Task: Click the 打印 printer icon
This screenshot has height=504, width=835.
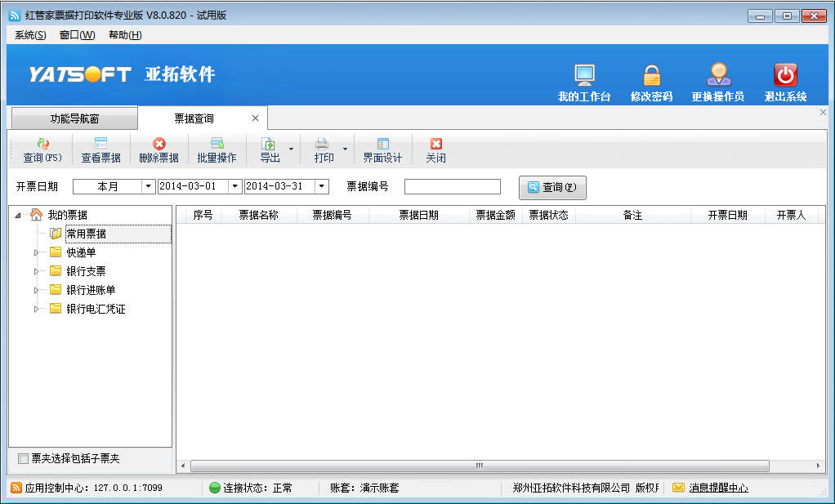Action: 322,144
